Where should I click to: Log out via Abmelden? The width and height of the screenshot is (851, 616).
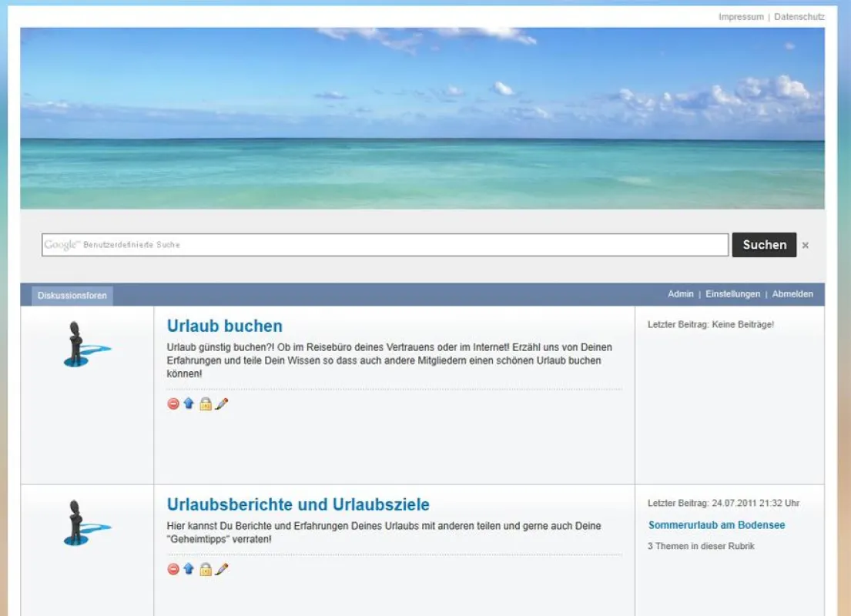[792, 294]
